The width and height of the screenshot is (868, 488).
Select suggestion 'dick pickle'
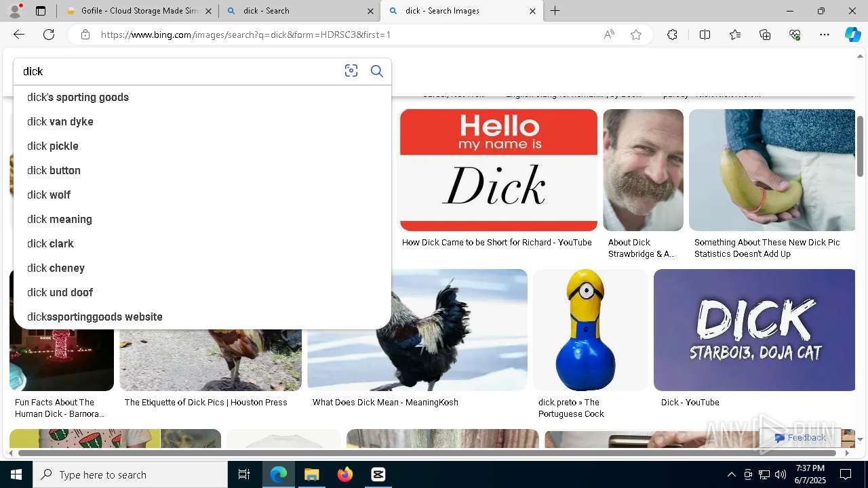point(202,146)
